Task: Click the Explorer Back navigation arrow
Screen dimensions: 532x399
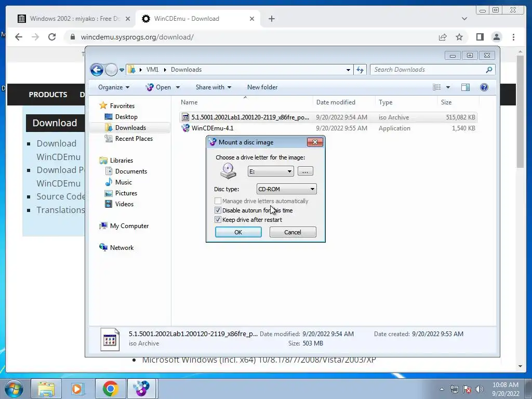Action: pyautogui.click(x=97, y=70)
